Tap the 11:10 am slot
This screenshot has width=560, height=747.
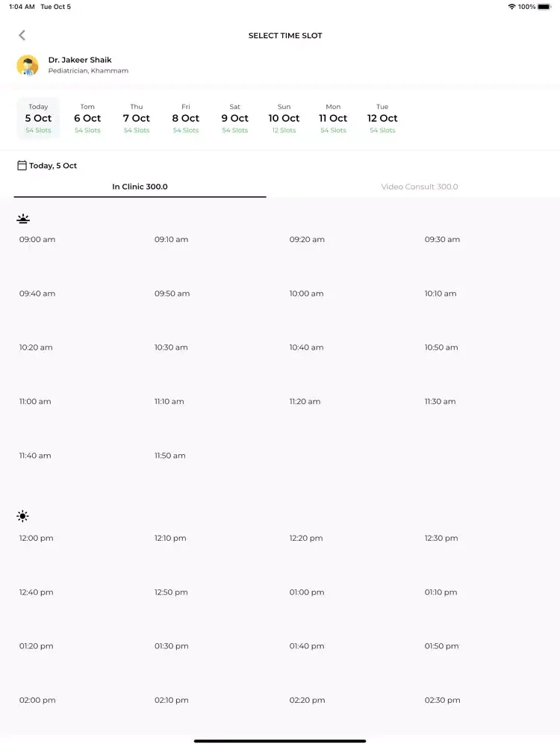click(x=169, y=402)
